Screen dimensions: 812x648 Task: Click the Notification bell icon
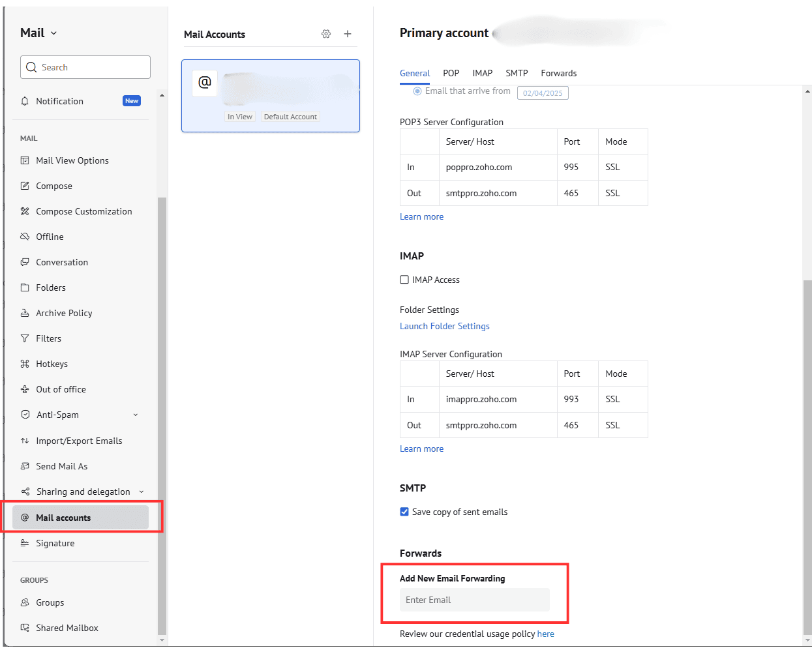(x=25, y=101)
